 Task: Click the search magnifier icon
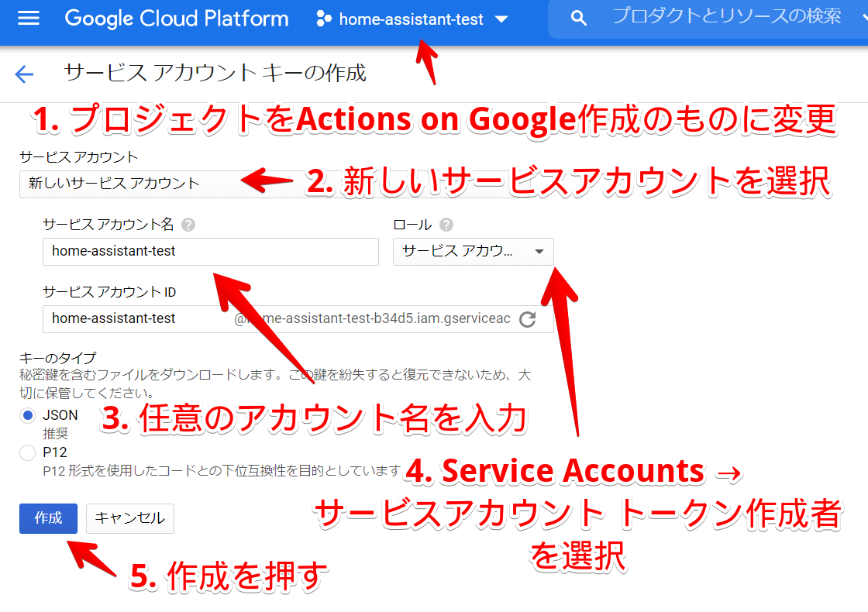(x=578, y=19)
